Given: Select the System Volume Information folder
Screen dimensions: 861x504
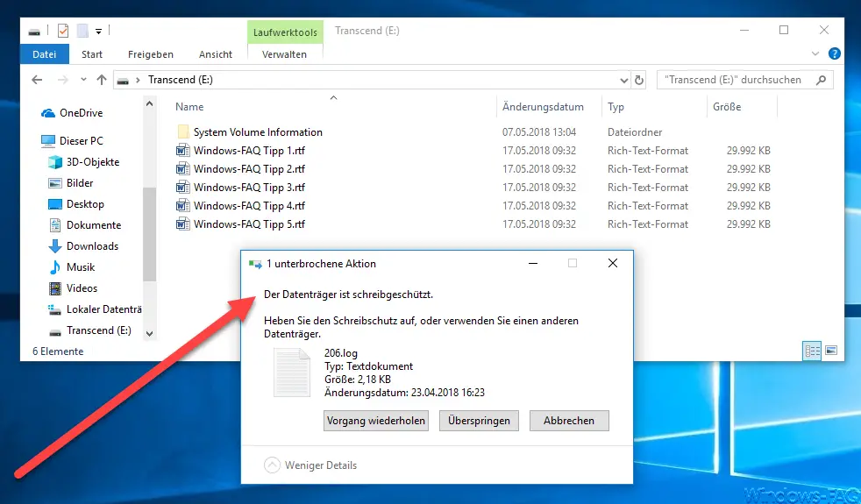Looking at the screenshot, I should (258, 132).
